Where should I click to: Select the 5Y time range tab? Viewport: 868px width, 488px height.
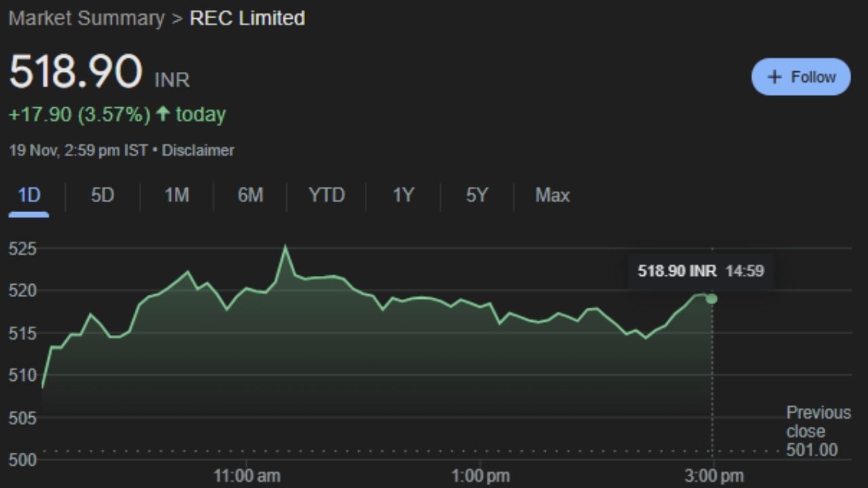click(477, 196)
